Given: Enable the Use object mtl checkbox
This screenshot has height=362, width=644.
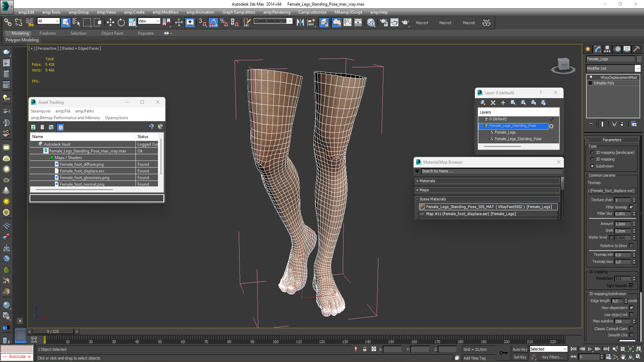Looking at the screenshot, I should pos(631,315).
